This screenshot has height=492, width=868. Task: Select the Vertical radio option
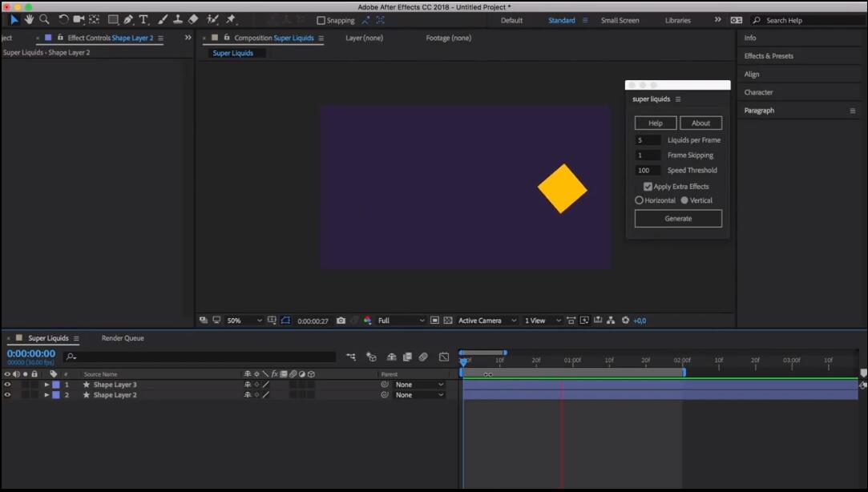point(684,200)
